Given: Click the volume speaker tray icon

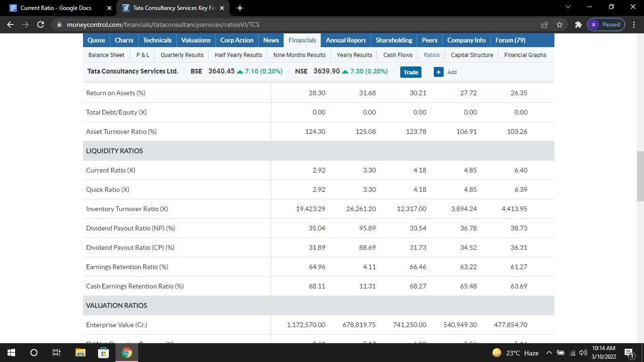Looking at the screenshot, I should click(583, 353).
